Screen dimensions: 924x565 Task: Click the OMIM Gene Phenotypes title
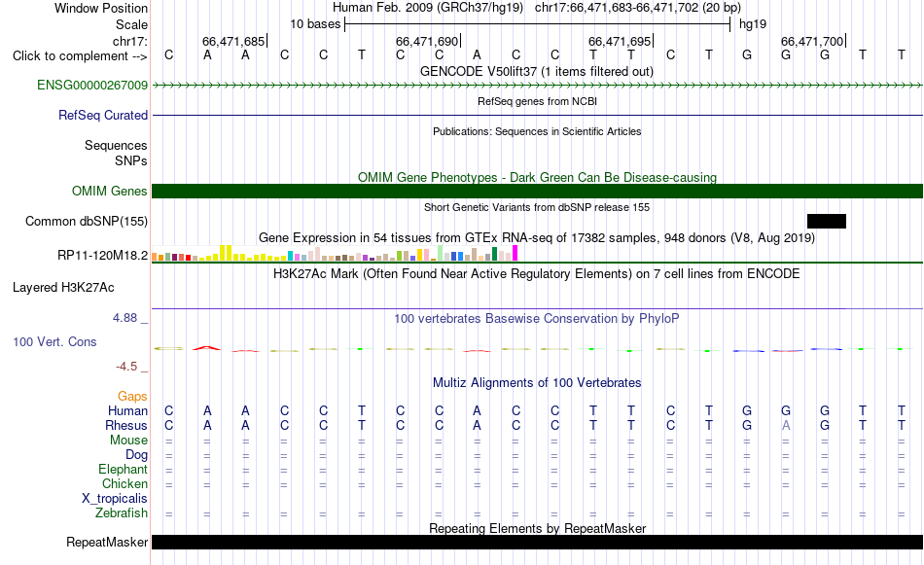click(538, 177)
